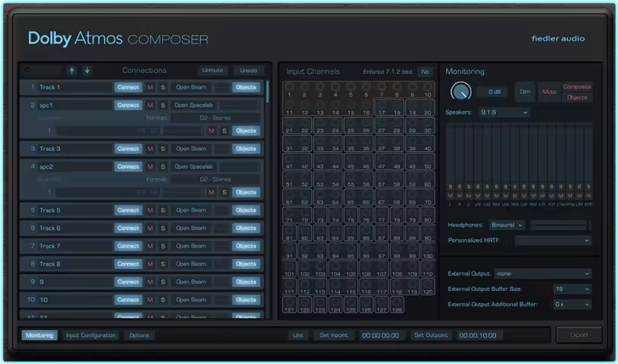Image resolution: width=618 pixels, height=364 pixels.
Task: Click the monitoring volume knob
Action: [460, 92]
